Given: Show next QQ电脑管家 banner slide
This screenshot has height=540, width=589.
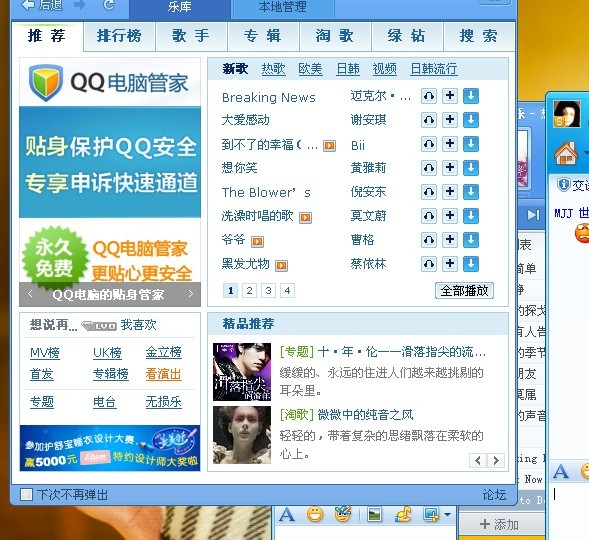Looking at the screenshot, I should tap(190, 294).
